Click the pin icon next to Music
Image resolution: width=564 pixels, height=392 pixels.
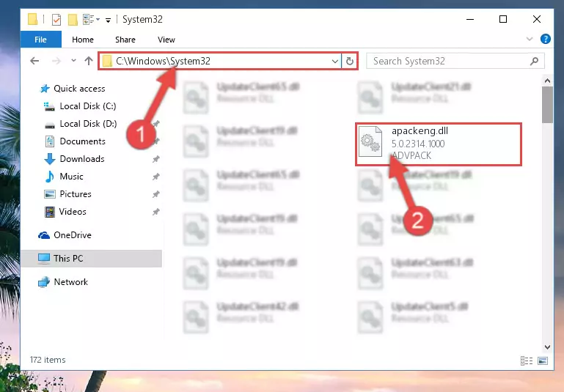(x=155, y=177)
